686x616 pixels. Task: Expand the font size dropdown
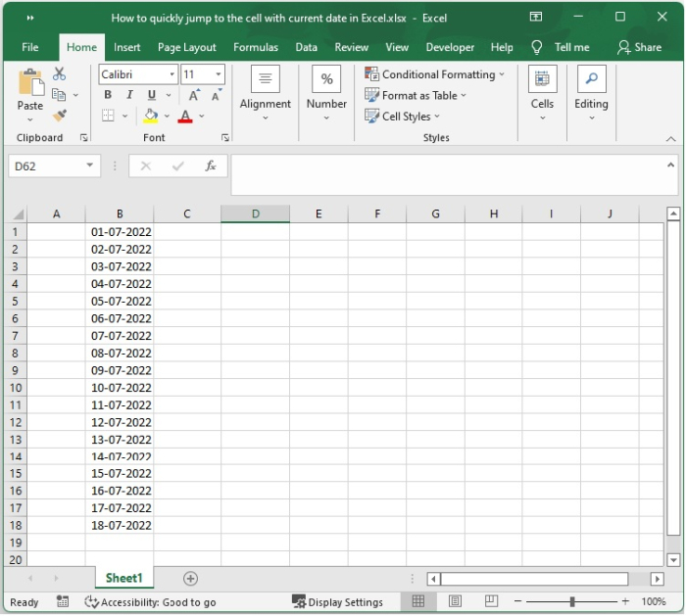point(217,74)
